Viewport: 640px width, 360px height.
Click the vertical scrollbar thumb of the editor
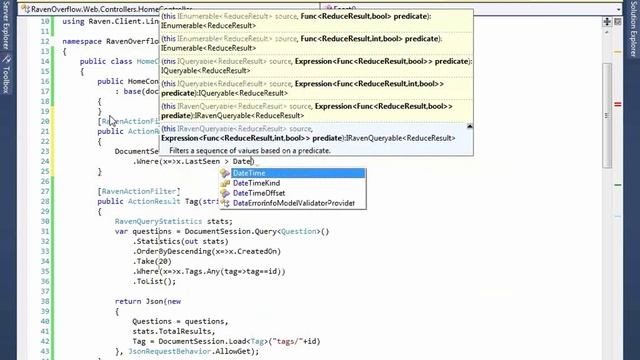click(607, 116)
